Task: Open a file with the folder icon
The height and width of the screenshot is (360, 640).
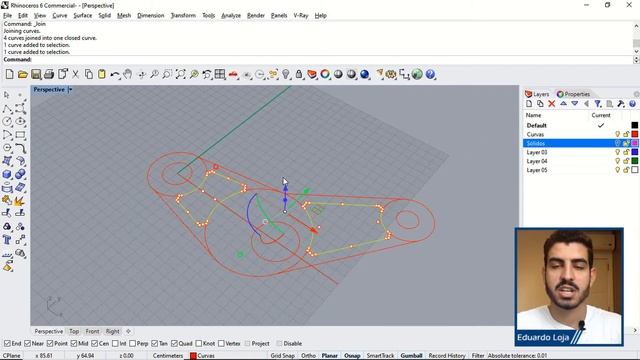Action: [23, 74]
